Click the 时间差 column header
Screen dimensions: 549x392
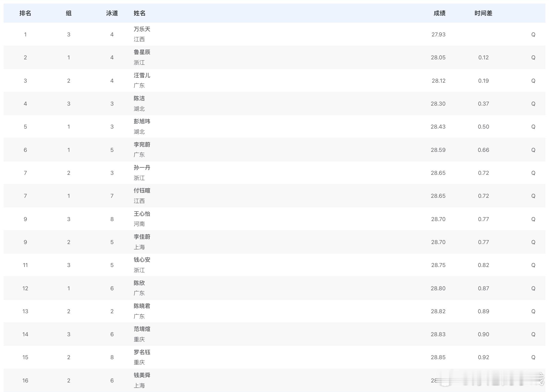tap(483, 13)
